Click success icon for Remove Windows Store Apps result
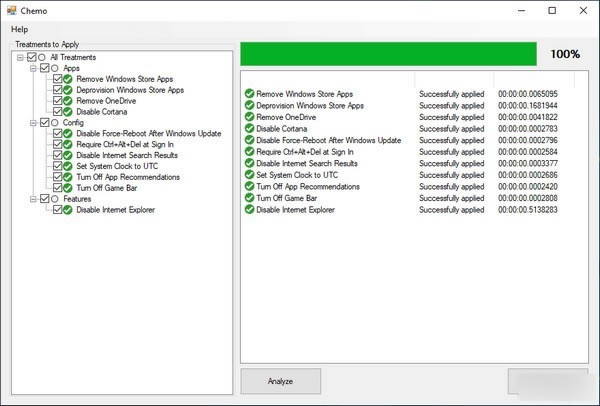Screen dimensions: 600x406 coord(249,94)
